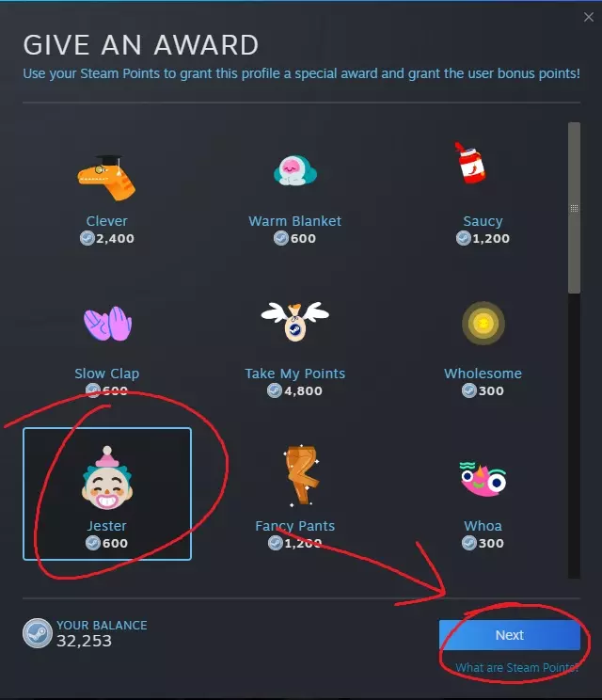Image resolution: width=602 pixels, height=700 pixels.
Task: Click the Warm Blanket 600 price
Action: 294,238
